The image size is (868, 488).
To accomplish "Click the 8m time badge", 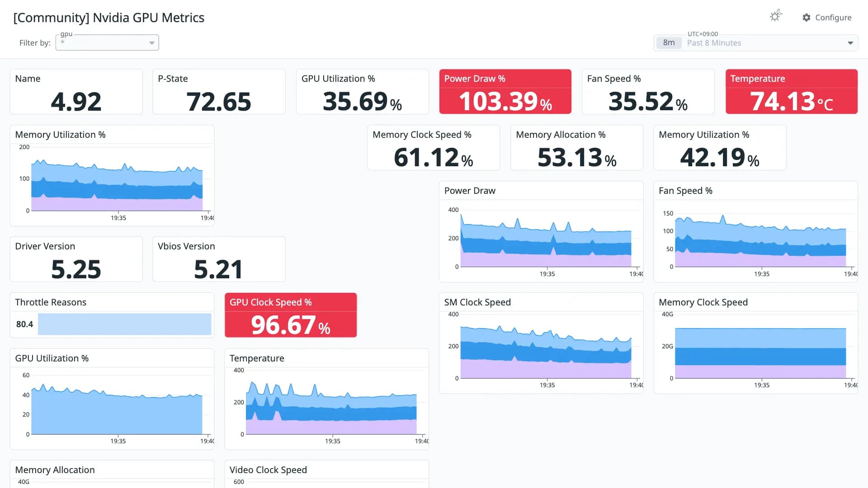I will pos(669,43).
